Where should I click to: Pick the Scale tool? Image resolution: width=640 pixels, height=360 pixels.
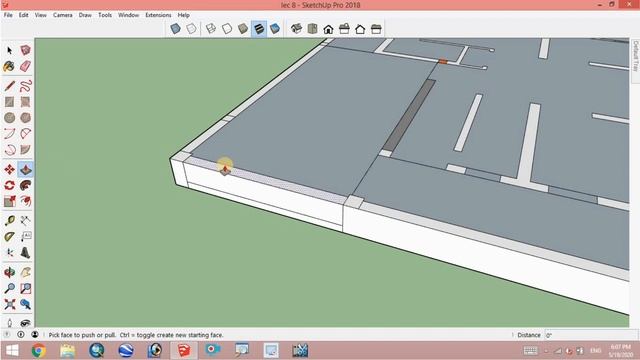pyautogui.click(x=9, y=201)
